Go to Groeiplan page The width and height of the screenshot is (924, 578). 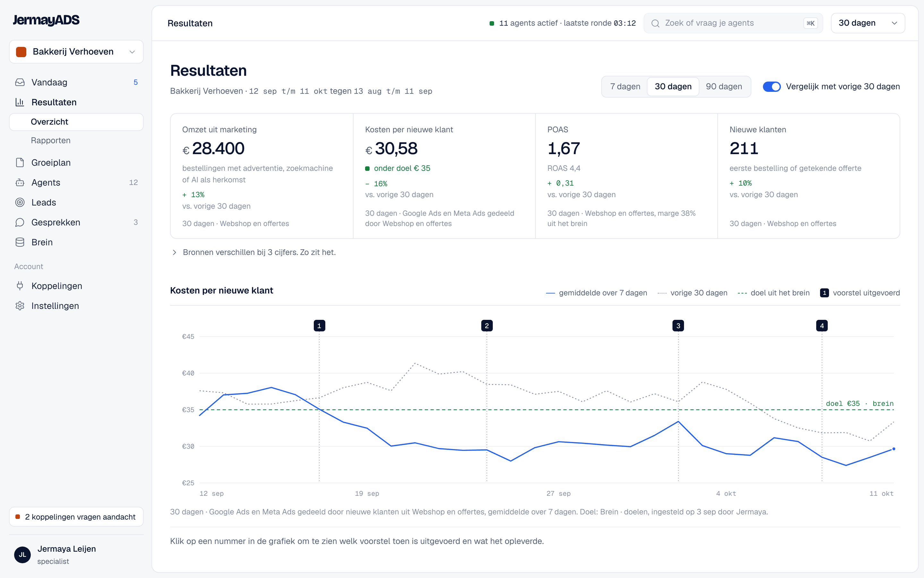click(x=76, y=162)
